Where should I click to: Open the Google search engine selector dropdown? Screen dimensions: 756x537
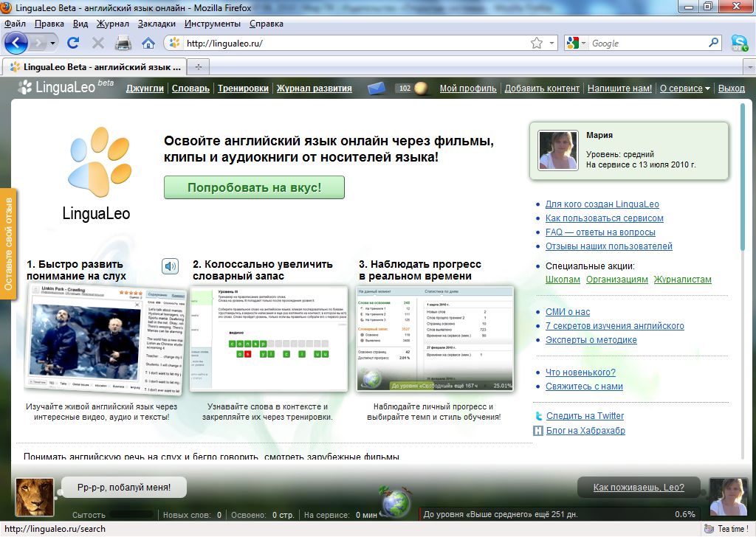point(574,44)
